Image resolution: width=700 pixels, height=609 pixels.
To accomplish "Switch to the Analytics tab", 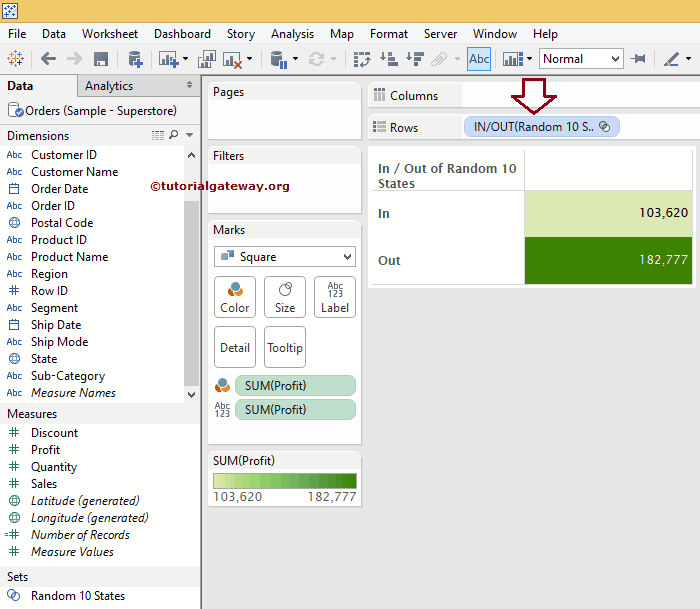I will click(109, 86).
